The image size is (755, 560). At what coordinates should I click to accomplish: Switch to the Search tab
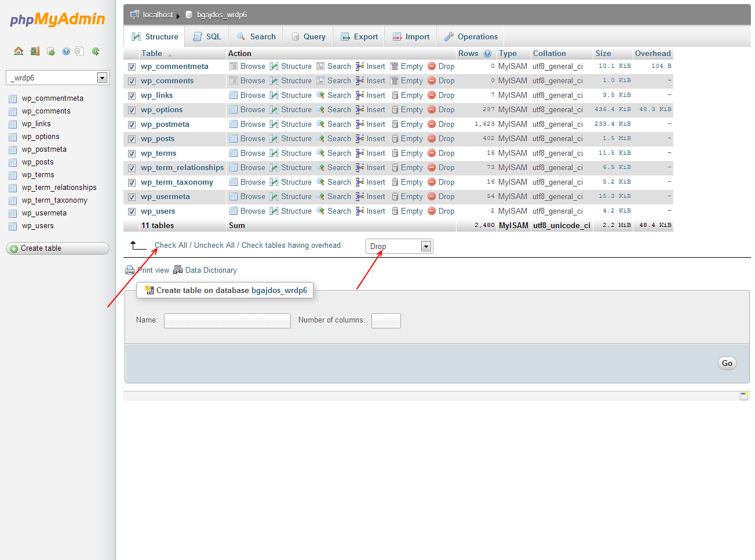point(256,36)
